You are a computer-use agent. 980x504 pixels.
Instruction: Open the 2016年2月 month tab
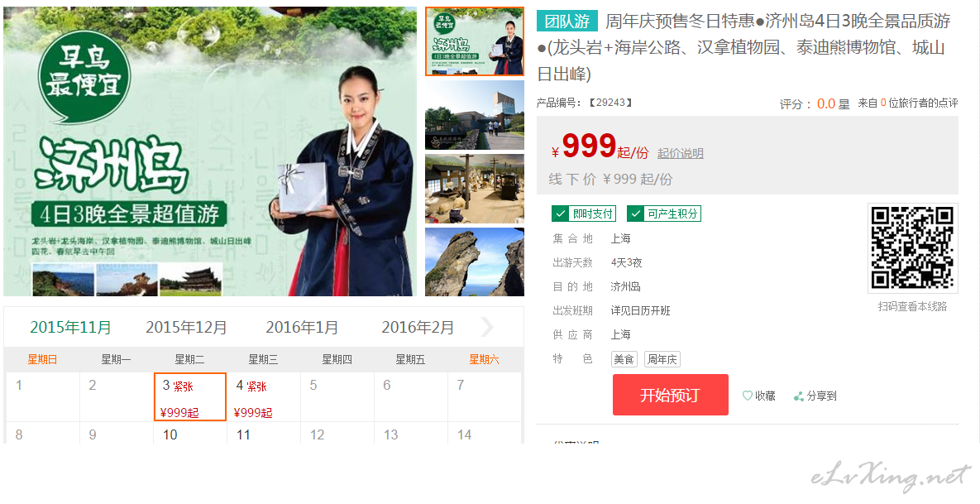[x=418, y=327]
